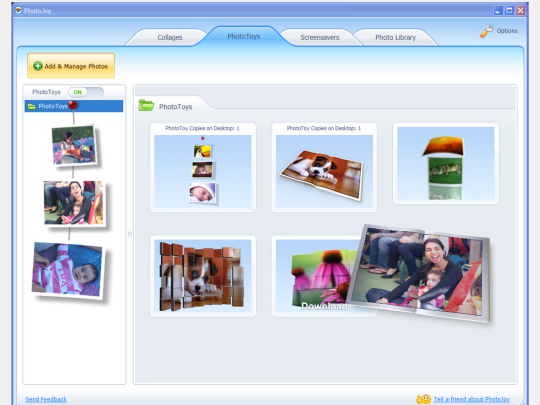The image size is (540, 405).
Task: Select the PhotoToys tab
Action: 243,36
